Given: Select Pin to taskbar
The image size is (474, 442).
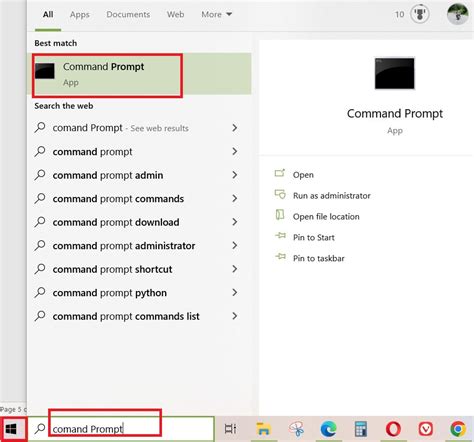Looking at the screenshot, I should [319, 258].
